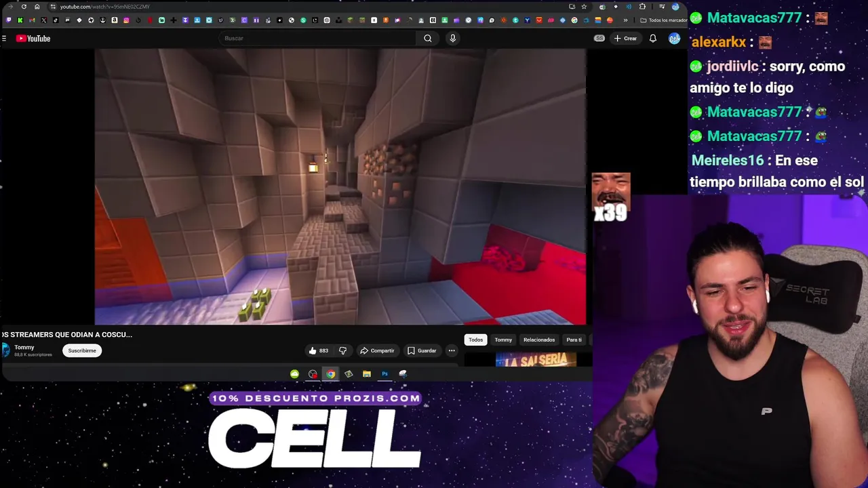The width and height of the screenshot is (868, 488).
Task: Select the Relacionados filter chip
Action: (x=539, y=340)
